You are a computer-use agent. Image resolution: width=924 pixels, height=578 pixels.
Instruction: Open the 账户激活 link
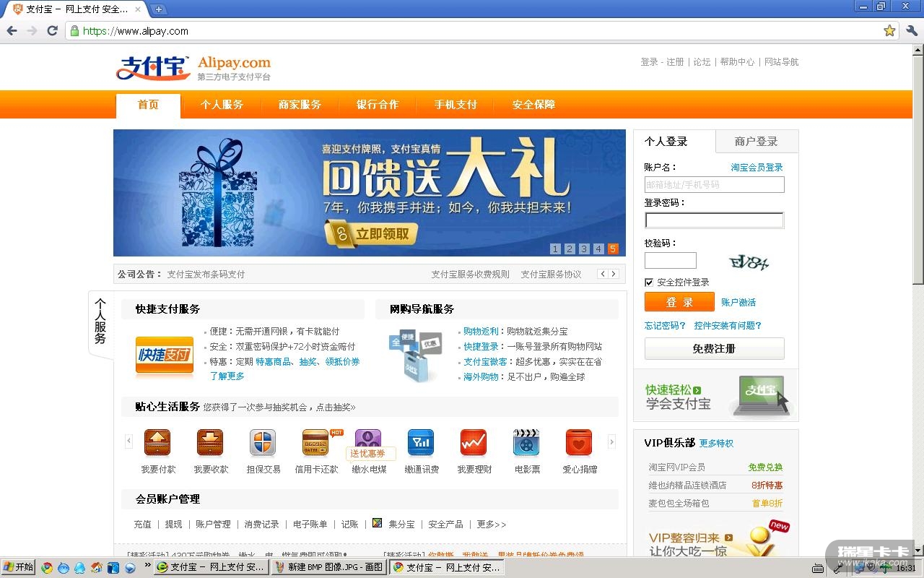738,303
